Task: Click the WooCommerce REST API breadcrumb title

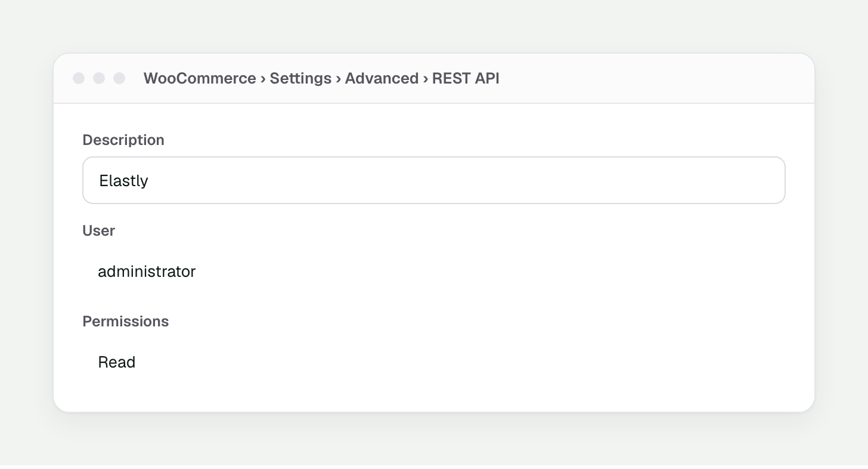Action: click(321, 78)
